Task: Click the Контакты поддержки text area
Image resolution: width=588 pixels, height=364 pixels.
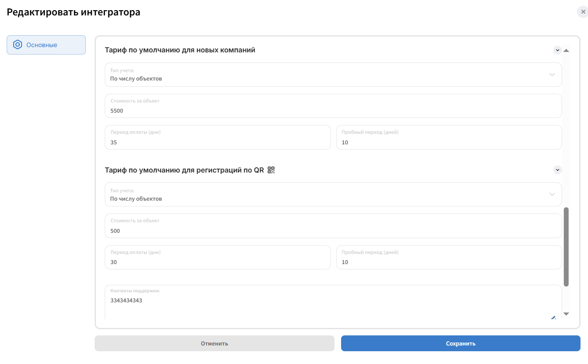Action: pos(333,302)
